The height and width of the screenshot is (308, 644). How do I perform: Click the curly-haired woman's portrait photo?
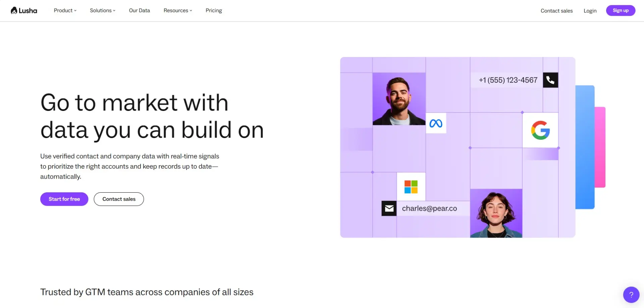[496, 213]
